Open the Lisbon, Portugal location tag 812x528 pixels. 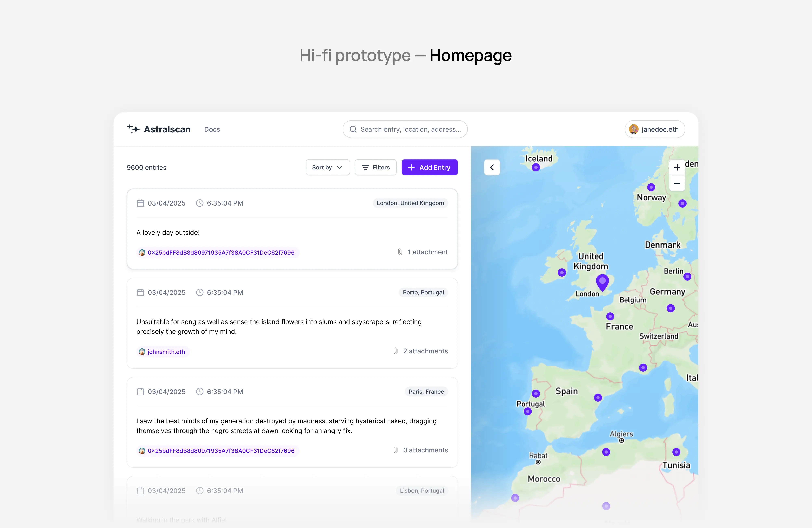click(x=422, y=490)
